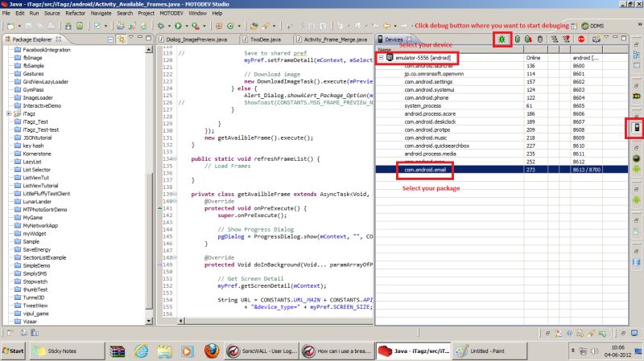
Task: Click the Start Method Profiling icon
Action: [x=567, y=39]
